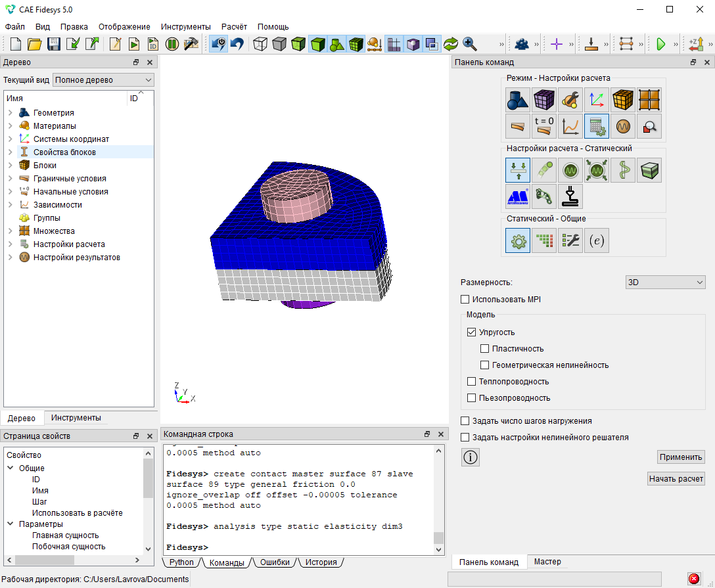Click the Undo arrow toolbar icon
This screenshot has height=588, width=715.
click(237, 44)
